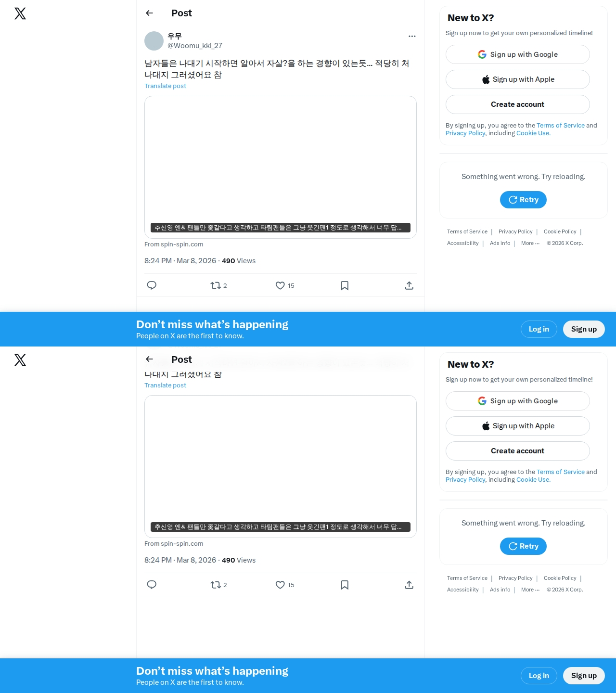Share the lower post via share icon
The height and width of the screenshot is (693, 616).
tap(409, 585)
